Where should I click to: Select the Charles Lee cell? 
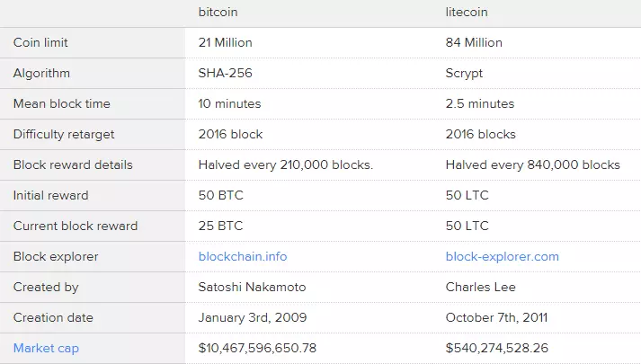pyautogui.click(x=480, y=288)
